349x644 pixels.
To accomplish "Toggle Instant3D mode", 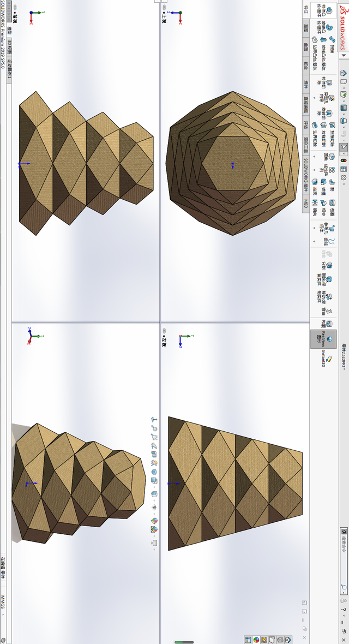I will (x=327, y=358).
